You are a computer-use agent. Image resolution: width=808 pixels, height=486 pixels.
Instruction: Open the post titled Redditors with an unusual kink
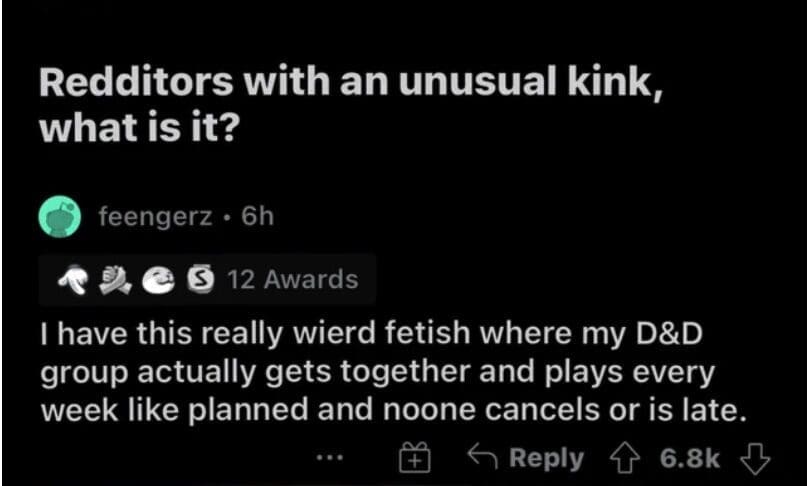[x=350, y=84]
